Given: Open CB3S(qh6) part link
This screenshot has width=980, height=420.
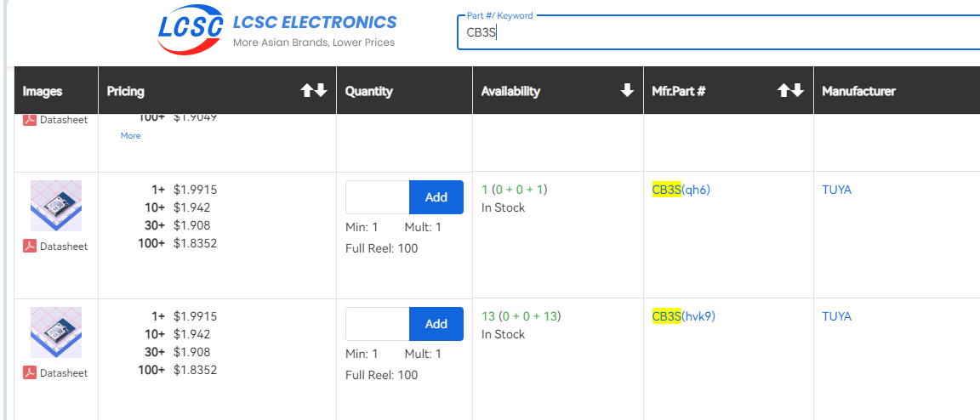Looking at the screenshot, I should [681, 190].
